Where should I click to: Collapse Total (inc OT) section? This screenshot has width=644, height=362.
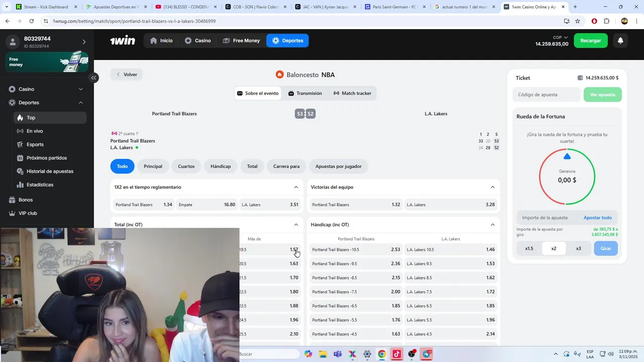296,225
